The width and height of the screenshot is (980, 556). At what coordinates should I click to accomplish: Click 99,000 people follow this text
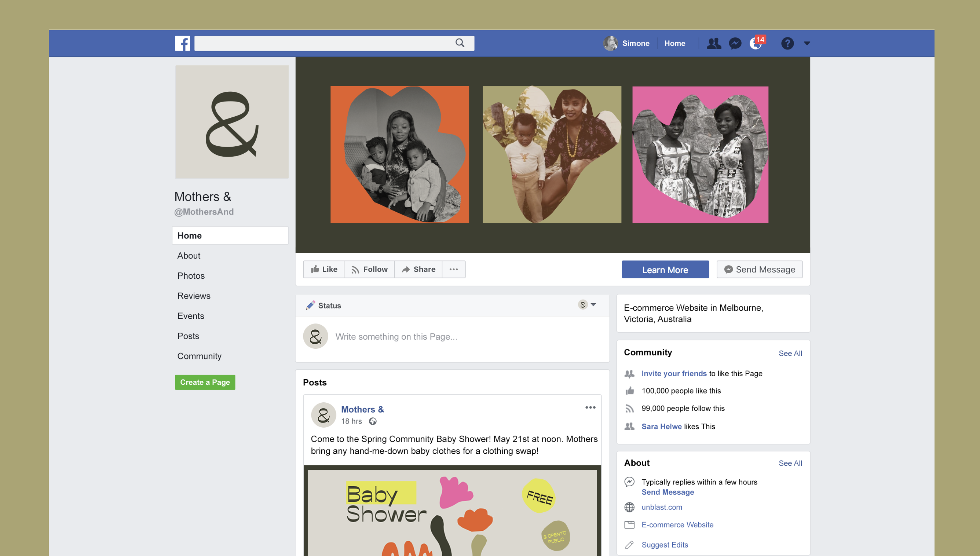tap(683, 408)
